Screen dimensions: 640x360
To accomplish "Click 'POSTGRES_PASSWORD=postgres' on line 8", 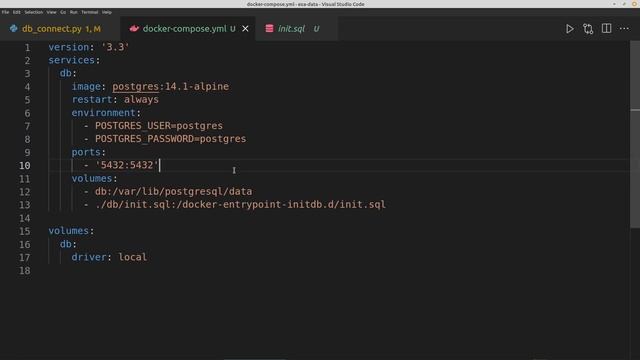I will click(171, 139).
